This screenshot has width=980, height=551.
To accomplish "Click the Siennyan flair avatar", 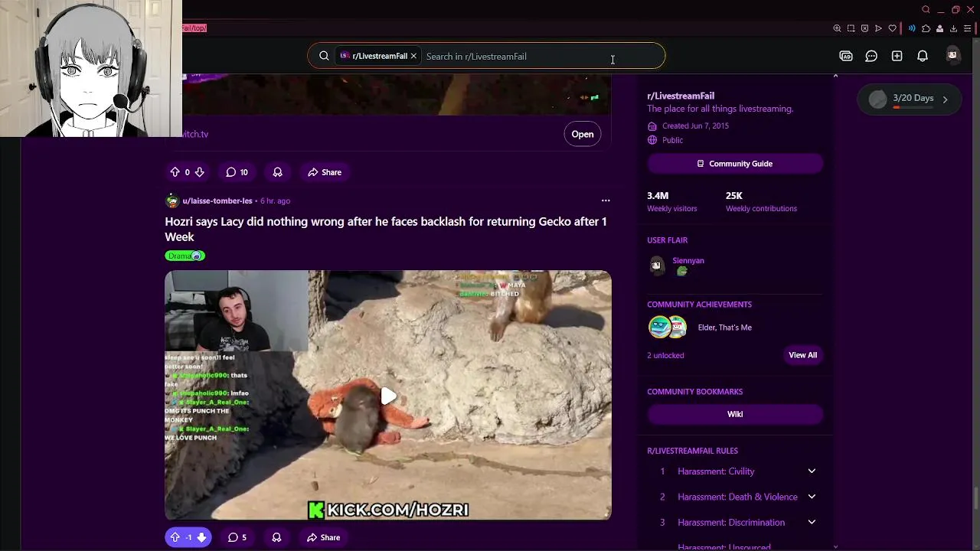I will [x=656, y=265].
